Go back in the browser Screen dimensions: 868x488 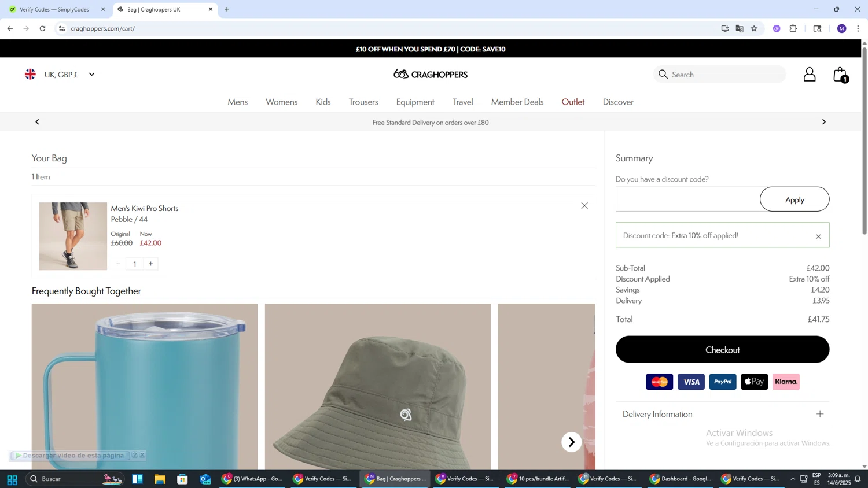10,28
